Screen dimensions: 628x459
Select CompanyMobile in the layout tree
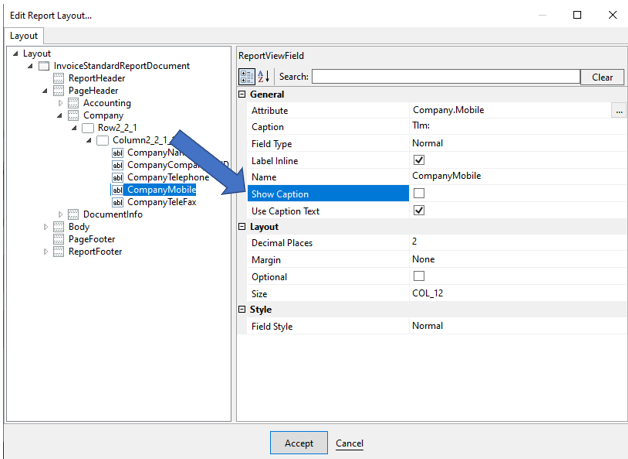(x=161, y=190)
